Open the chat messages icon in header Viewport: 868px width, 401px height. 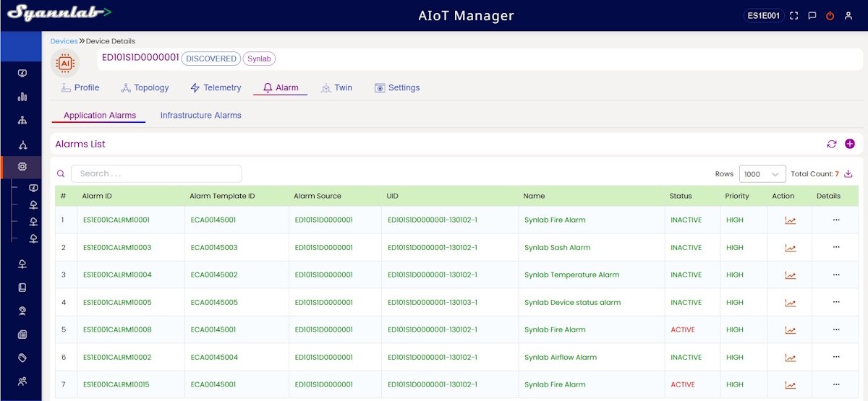pyautogui.click(x=812, y=15)
